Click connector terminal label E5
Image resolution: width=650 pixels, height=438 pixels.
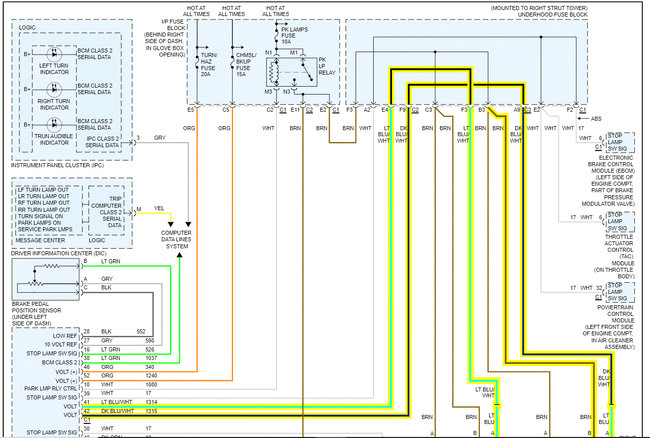pos(191,110)
